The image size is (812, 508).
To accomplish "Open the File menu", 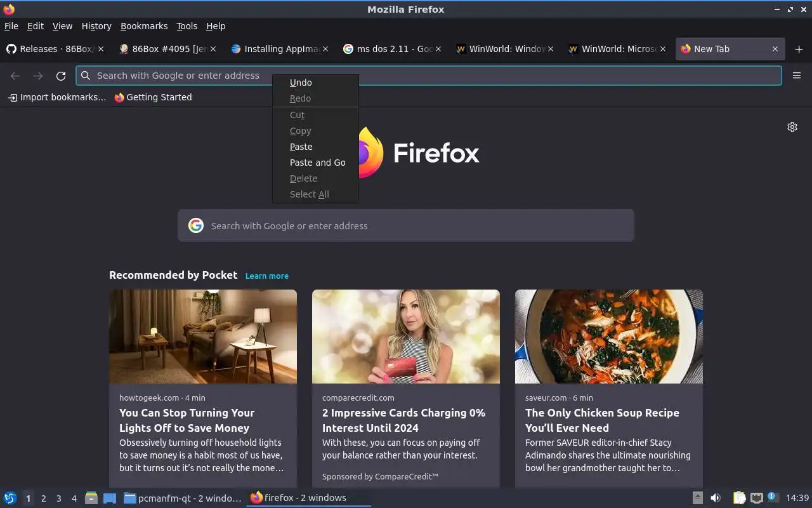I will coord(11,26).
